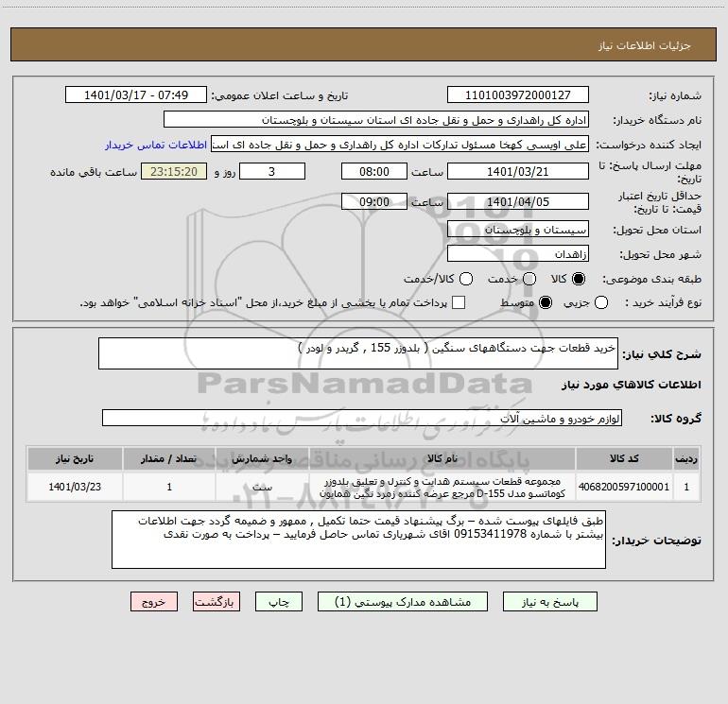Click the validity time field 09:00
728x704 pixels.
tap(374, 202)
